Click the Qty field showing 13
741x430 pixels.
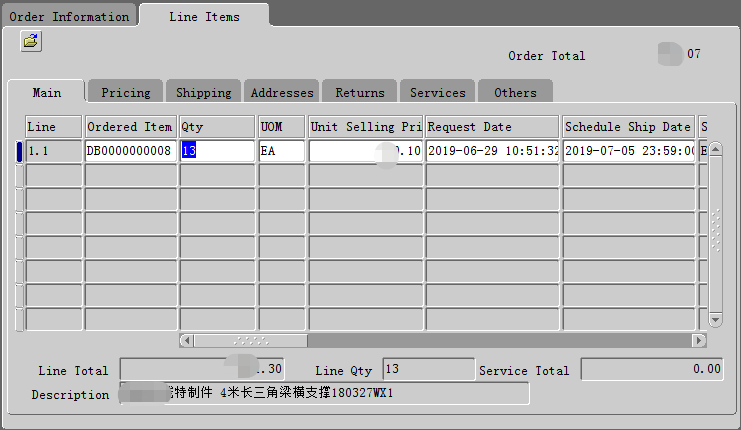(x=217, y=151)
